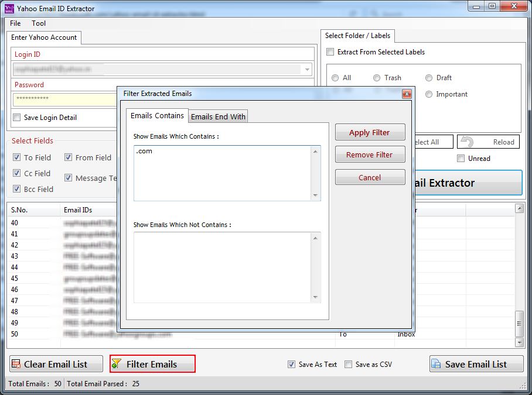Select the Trash radio button
The height and width of the screenshot is (395, 532).
pos(377,78)
